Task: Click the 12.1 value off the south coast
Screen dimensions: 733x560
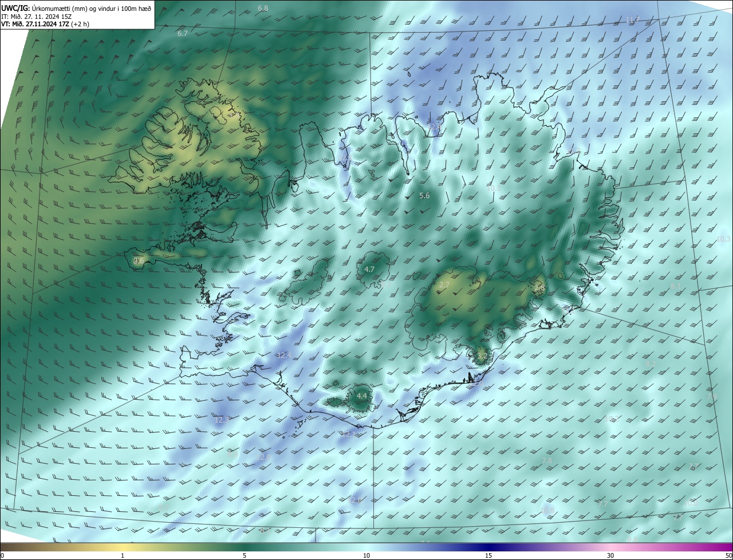Action: click(x=348, y=435)
